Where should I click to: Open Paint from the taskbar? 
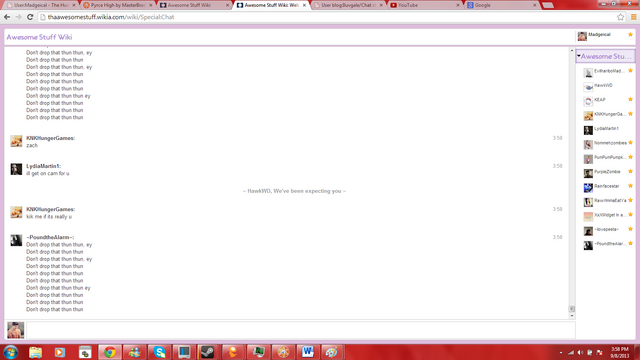pos(331,352)
